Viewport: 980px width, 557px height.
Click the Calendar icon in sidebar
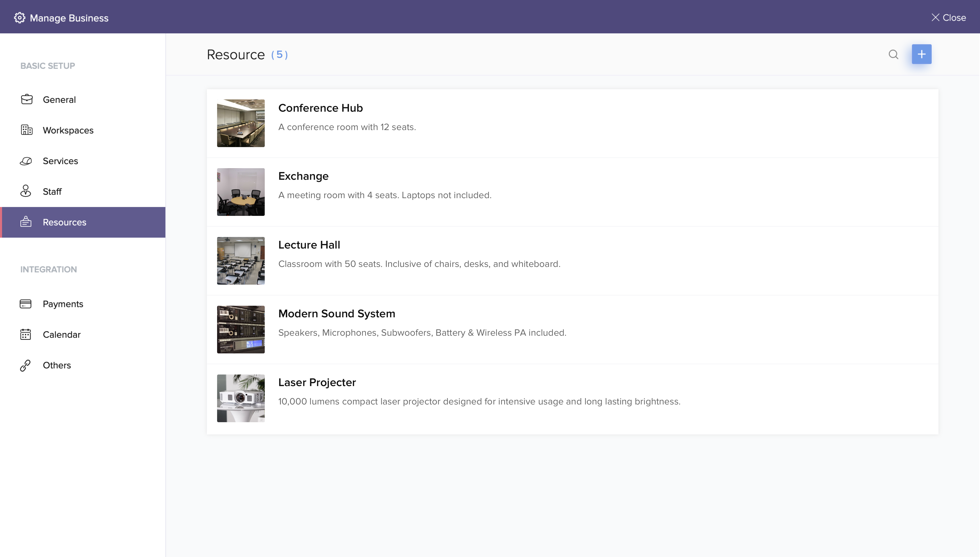(26, 334)
